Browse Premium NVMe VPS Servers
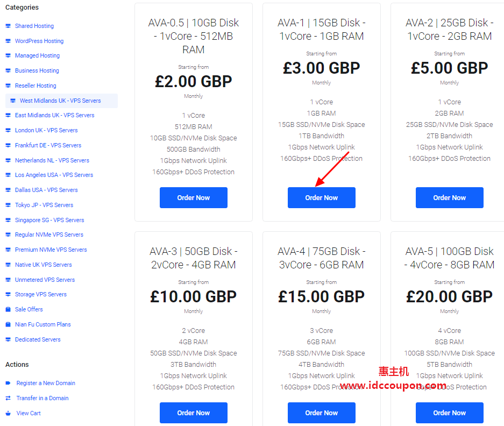Image resolution: width=504 pixels, height=426 pixels. [51, 250]
